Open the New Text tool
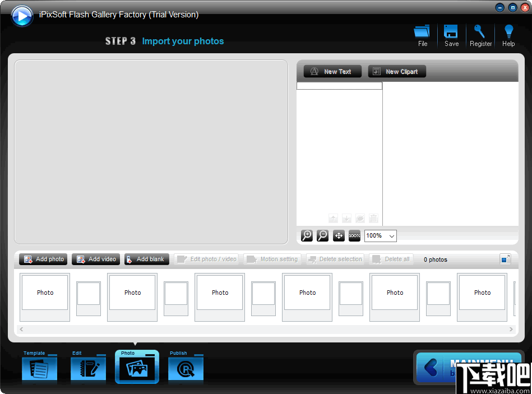Screen dimensions: 532x394 (332, 71)
